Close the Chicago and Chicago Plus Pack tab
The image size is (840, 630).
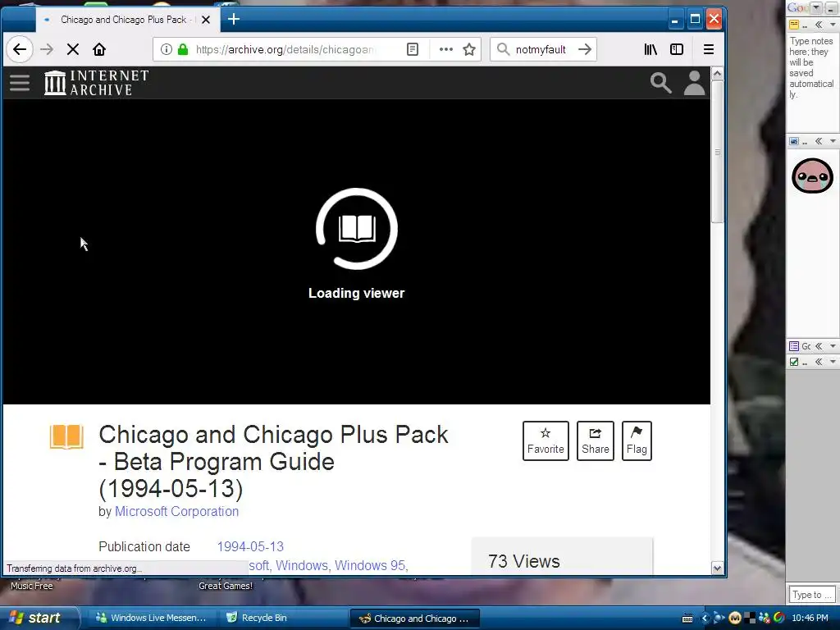(206, 20)
